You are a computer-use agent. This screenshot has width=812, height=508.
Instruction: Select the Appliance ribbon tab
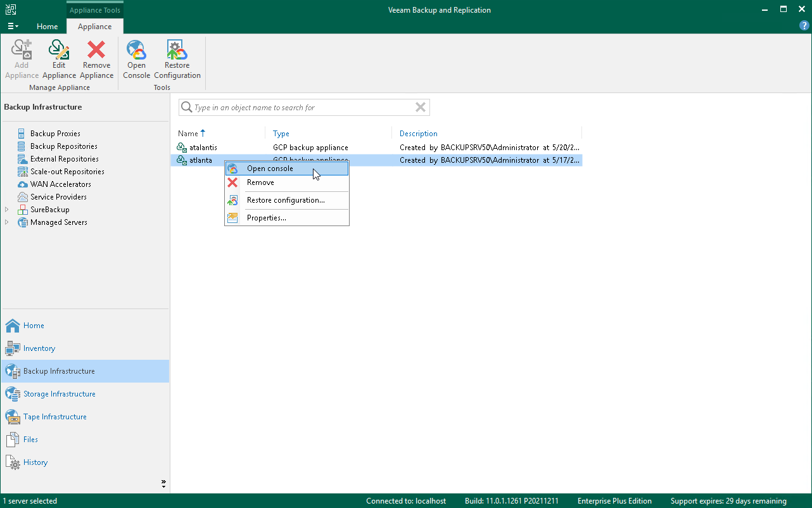[x=95, y=27]
